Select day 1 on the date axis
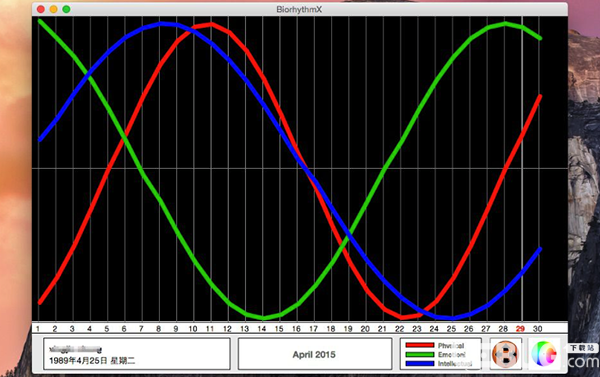This screenshot has height=377, width=600. (38, 329)
